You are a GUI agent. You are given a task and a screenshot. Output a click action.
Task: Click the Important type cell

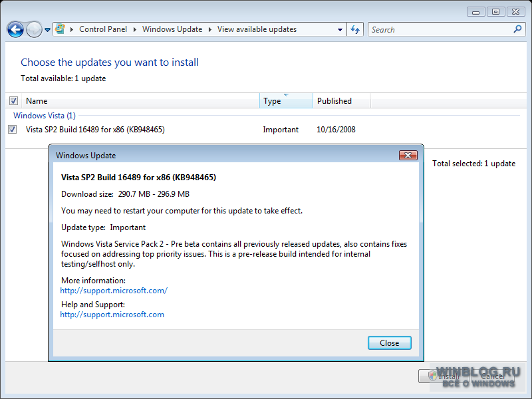281,130
